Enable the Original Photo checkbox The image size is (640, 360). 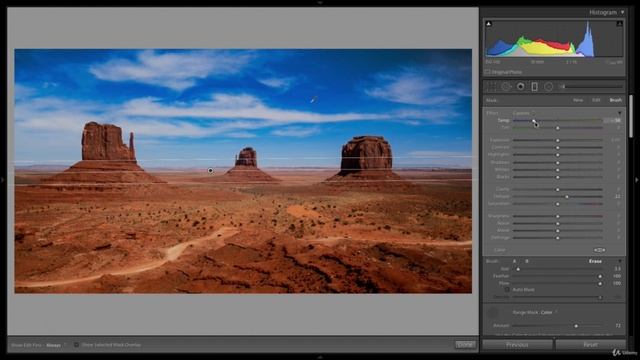pyautogui.click(x=487, y=72)
